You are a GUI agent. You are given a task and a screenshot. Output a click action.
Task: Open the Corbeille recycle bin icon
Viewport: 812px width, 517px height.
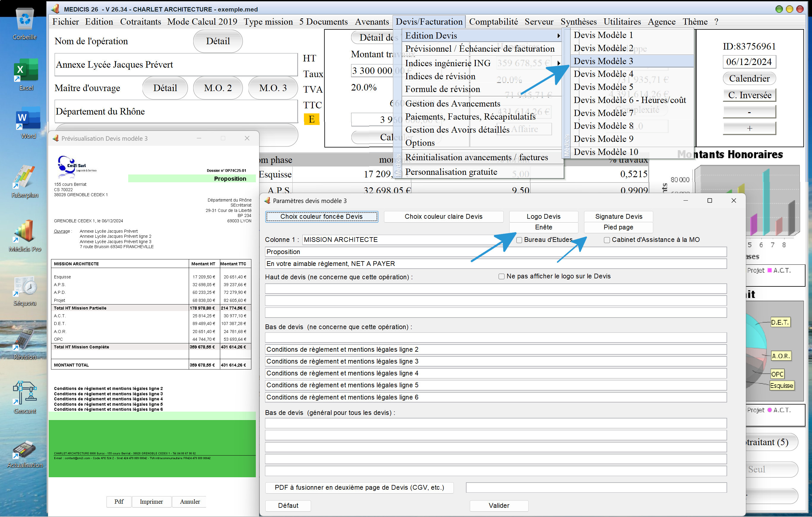click(25, 24)
